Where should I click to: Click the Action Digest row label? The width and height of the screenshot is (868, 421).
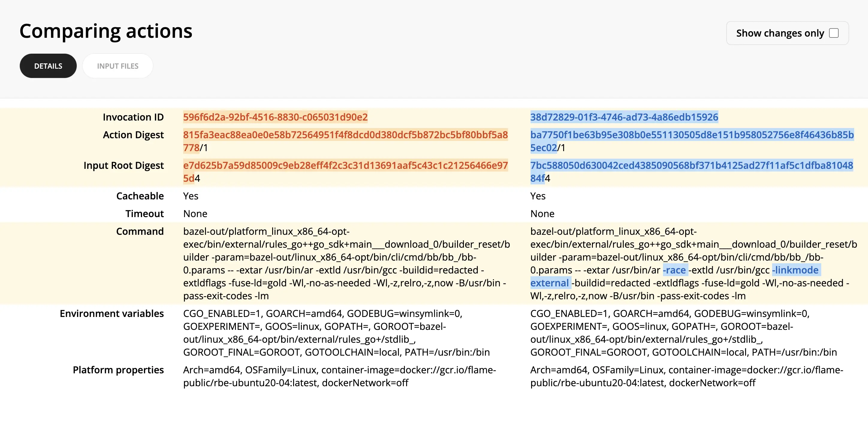133,135
